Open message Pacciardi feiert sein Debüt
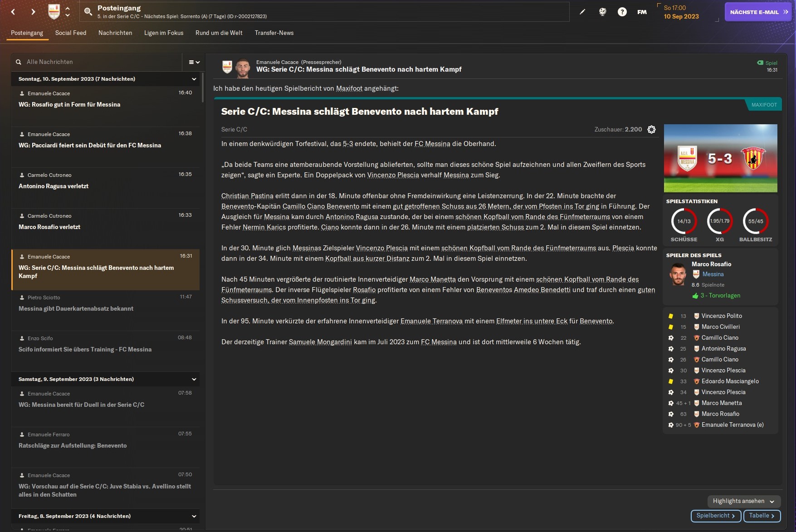Screen dimensions: 796x532 [x=105, y=147]
